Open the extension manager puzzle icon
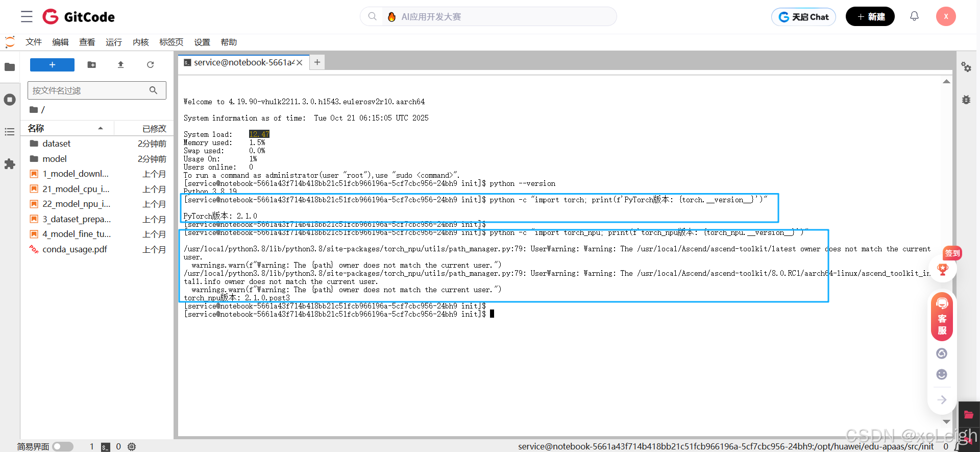980x452 pixels. 10,164
